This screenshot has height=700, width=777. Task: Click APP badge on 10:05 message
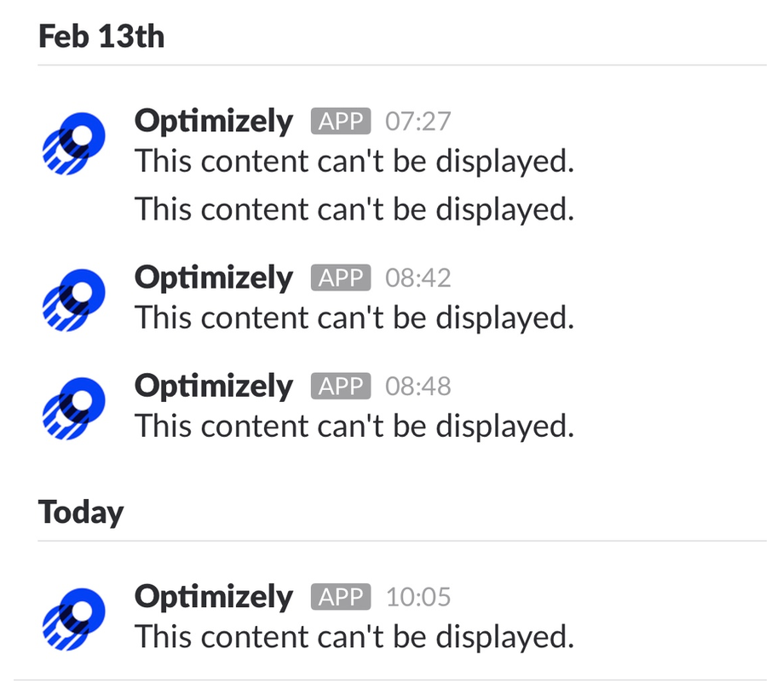(x=341, y=596)
